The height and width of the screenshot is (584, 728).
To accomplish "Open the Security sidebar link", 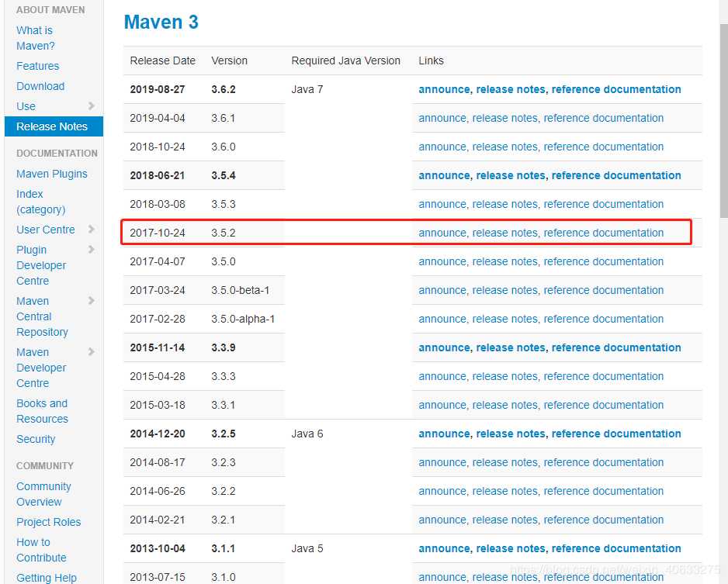I will [x=36, y=439].
